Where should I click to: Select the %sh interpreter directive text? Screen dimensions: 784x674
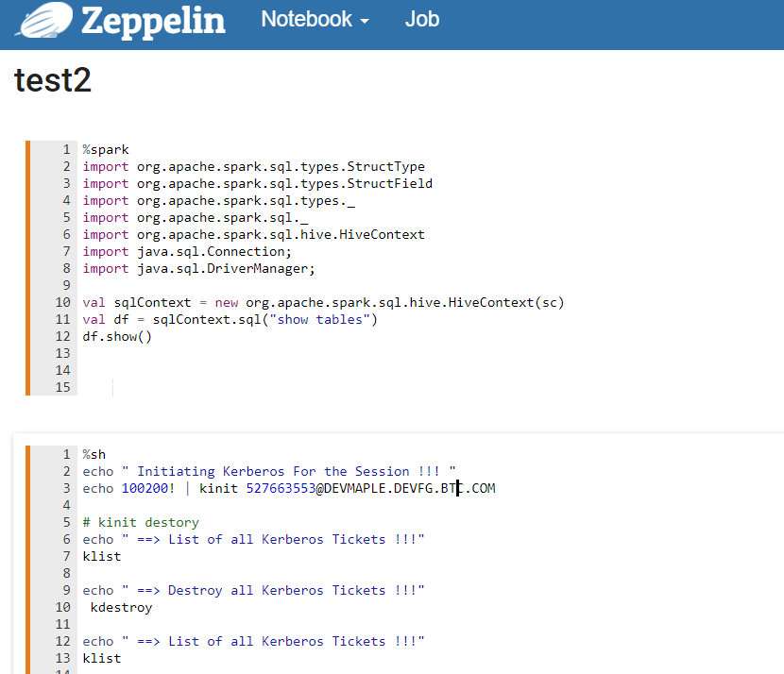94,453
